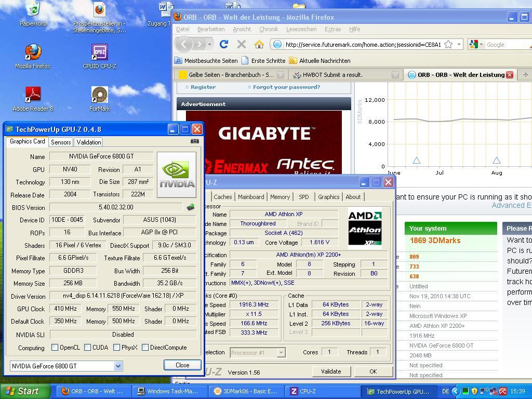Image resolution: width=532 pixels, height=399 pixels.
Task: Click the Aug triangle marker on chart
Action: [x=496, y=160]
